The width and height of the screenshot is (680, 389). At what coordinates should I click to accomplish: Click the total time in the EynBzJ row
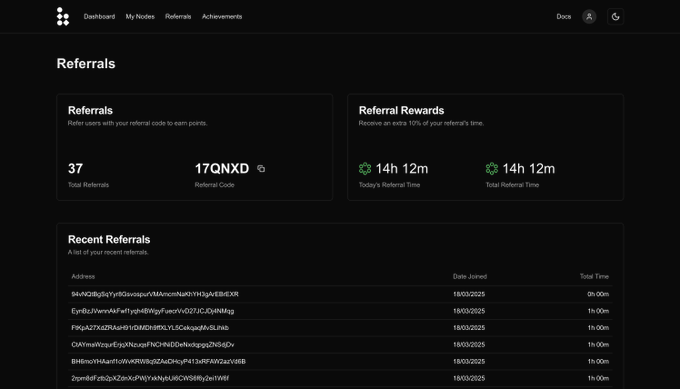598,311
